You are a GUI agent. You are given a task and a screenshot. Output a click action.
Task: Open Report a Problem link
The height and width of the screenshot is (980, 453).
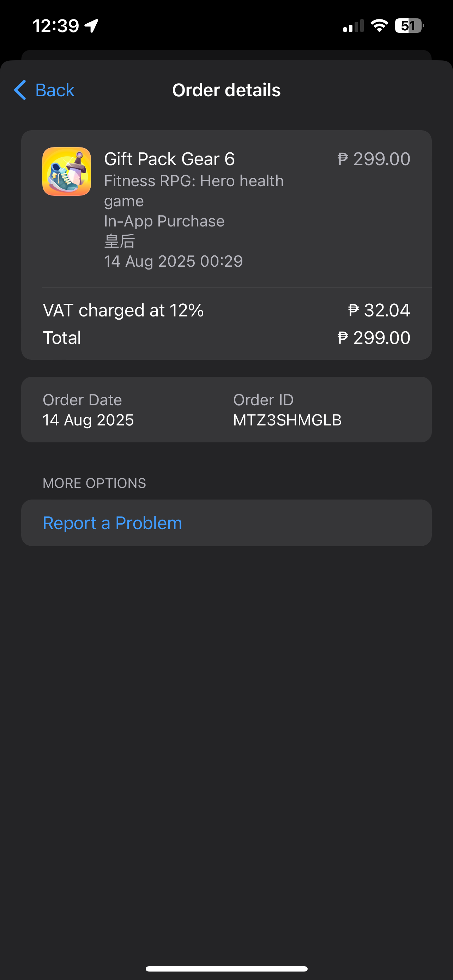click(112, 523)
